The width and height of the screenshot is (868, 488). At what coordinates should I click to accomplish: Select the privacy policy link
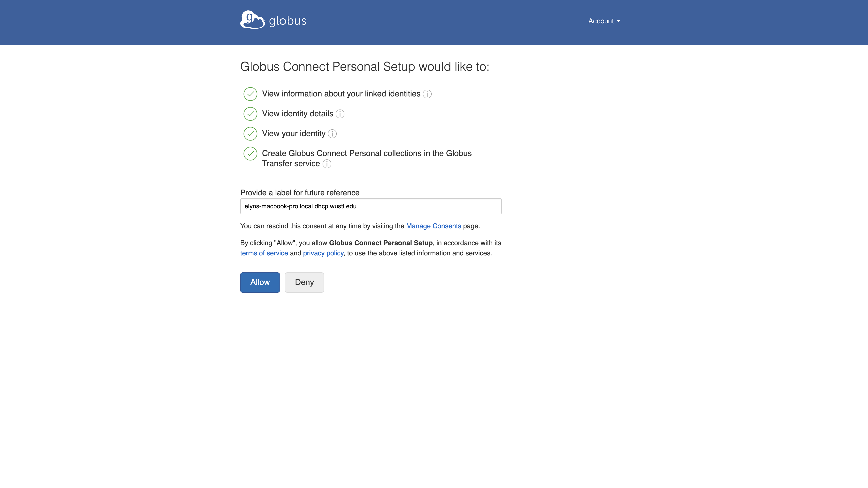click(323, 253)
